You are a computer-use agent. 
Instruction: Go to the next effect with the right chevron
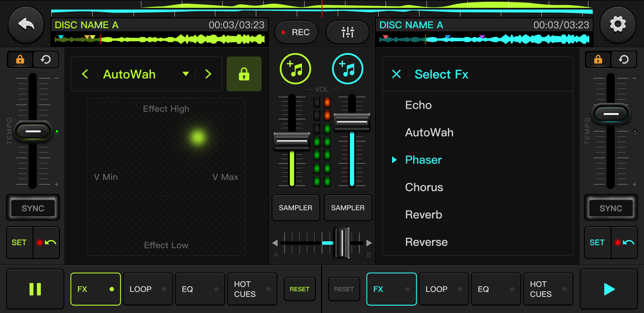pos(208,74)
